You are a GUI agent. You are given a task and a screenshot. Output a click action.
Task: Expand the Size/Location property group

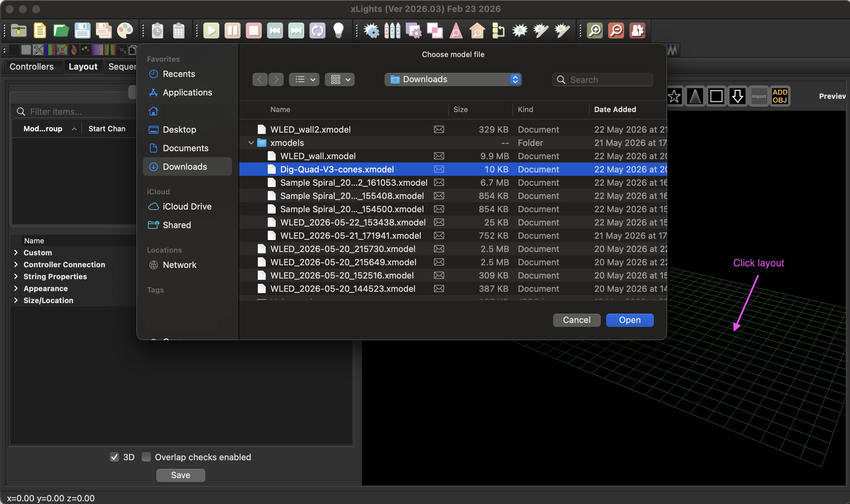(x=16, y=300)
